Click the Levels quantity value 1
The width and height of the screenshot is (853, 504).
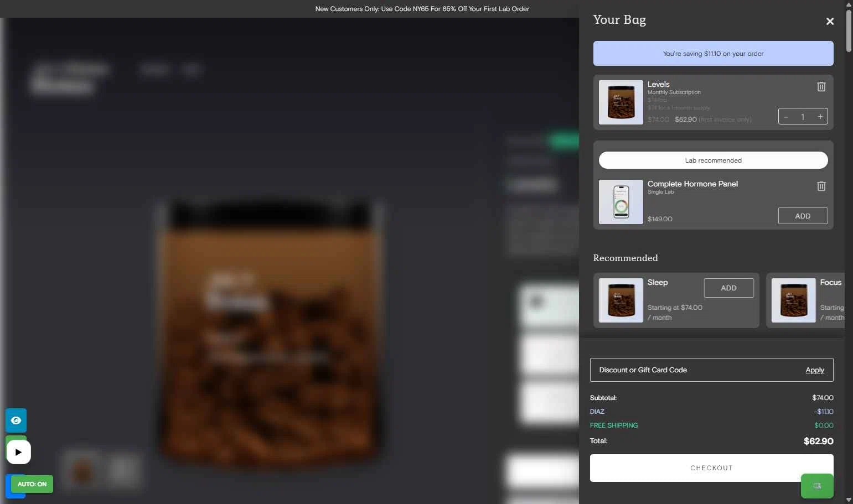[x=803, y=117]
